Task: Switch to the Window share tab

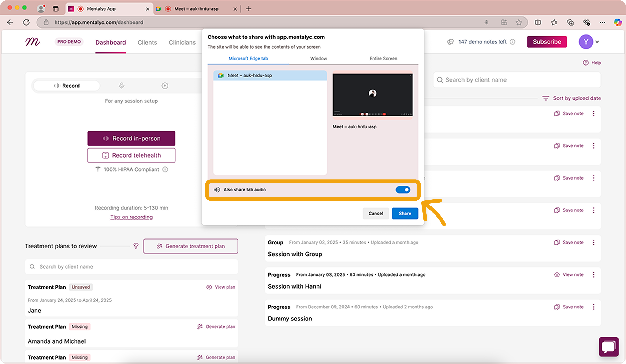Action: [x=318, y=59]
